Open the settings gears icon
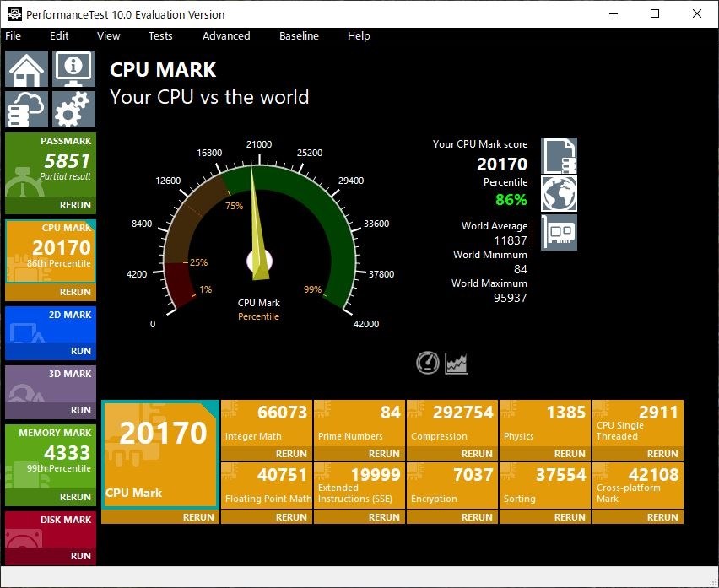This screenshot has width=719, height=588. coord(73,109)
